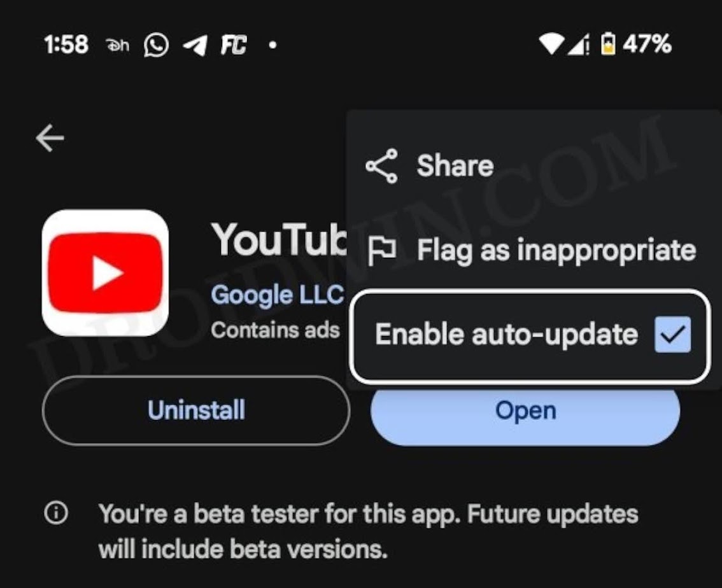Tap the YouTube app icon
The image size is (722, 588).
[105, 273]
